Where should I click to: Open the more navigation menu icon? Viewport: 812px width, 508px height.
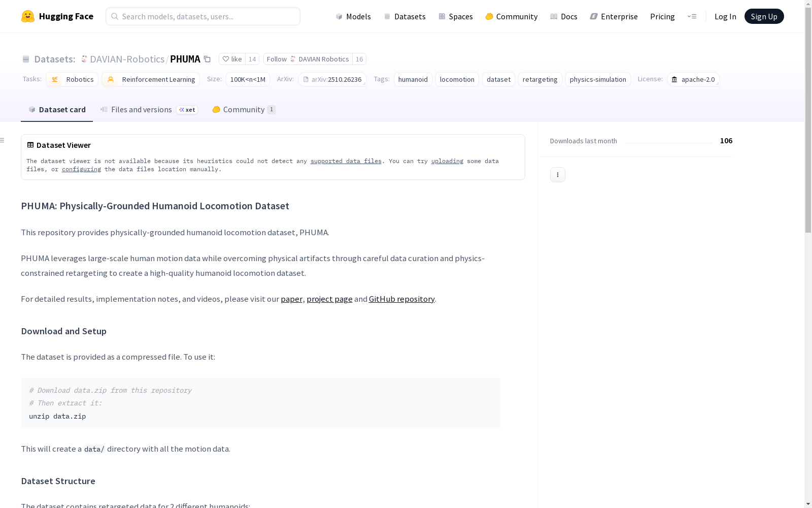coord(692,16)
